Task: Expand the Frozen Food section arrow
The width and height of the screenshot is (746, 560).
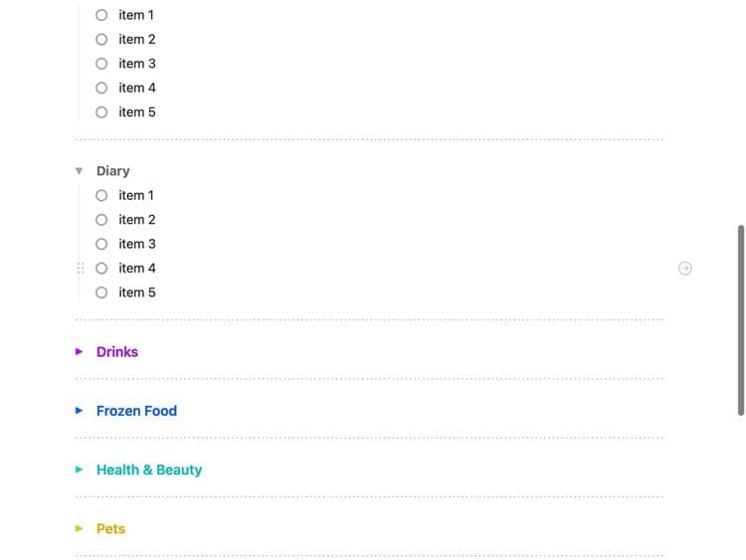Action: pos(79,411)
